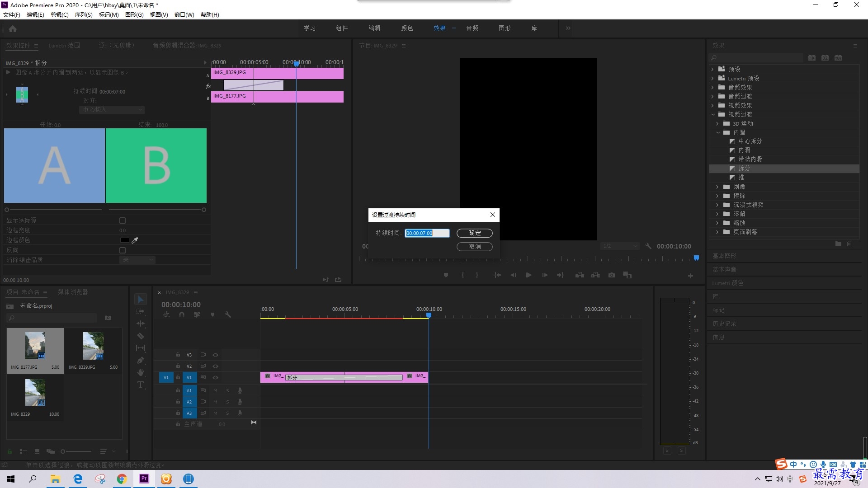Select the Ripple Edit tool
The width and height of the screenshot is (868, 488).
(141, 324)
